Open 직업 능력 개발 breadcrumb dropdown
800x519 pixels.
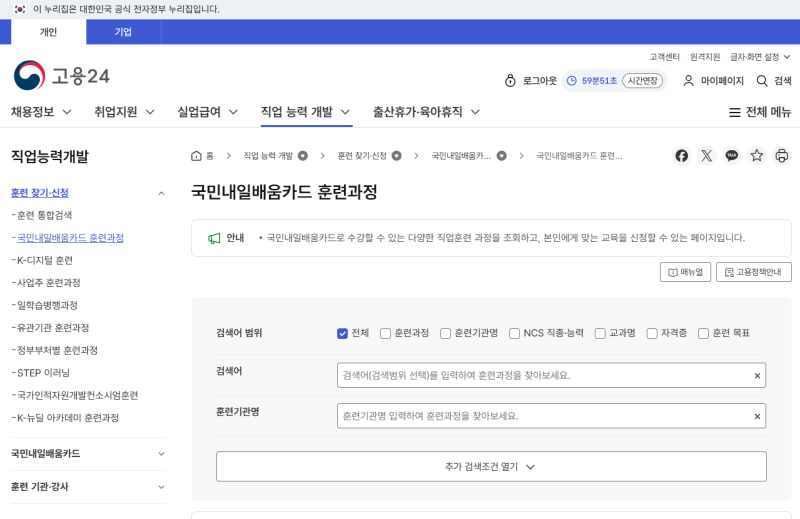tap(303, 156)
